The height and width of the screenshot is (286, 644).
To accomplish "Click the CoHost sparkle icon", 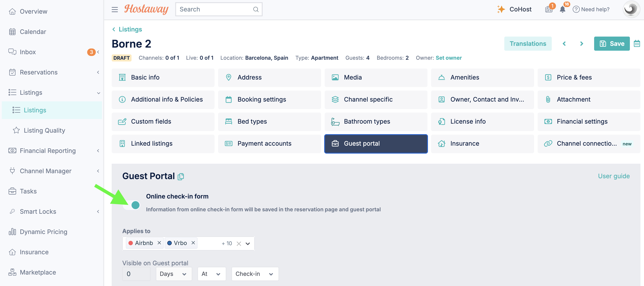I will click(501, 9).
